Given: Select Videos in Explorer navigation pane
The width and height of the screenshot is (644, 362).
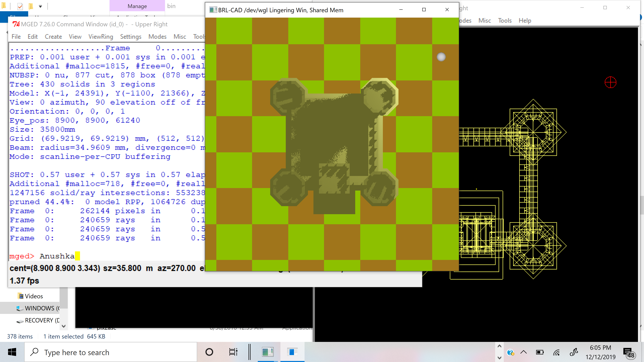Looking at the screenshot, I should (34, 296).
